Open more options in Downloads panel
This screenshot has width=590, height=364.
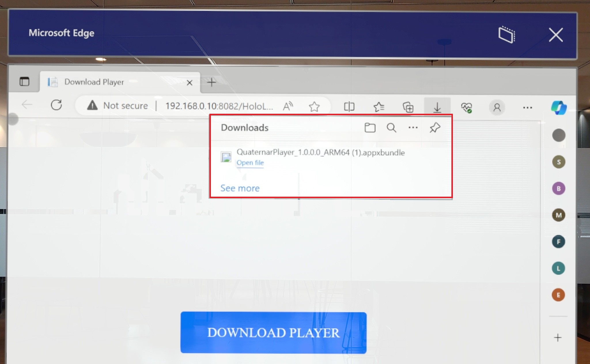(x=413, y=128)
